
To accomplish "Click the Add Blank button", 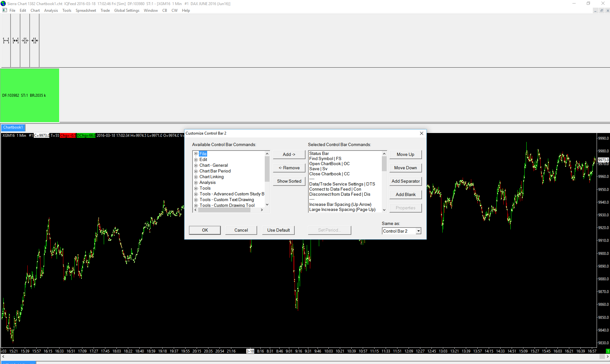I will pyautogui.click(x=405, y=194).
